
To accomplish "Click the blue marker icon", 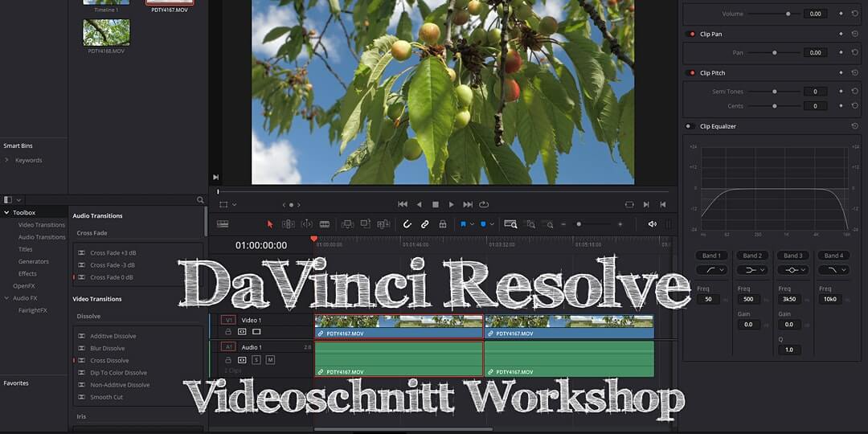I will [x=483, y=224].
